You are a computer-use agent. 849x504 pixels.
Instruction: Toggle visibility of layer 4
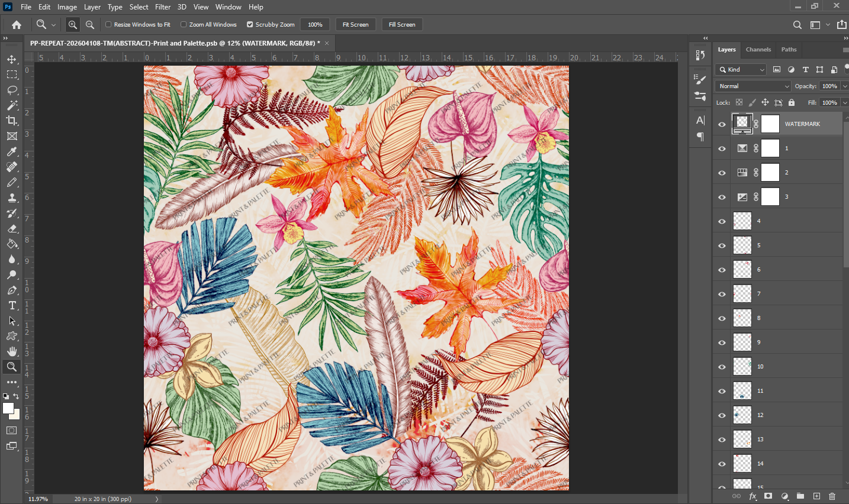tap(722, 221)
